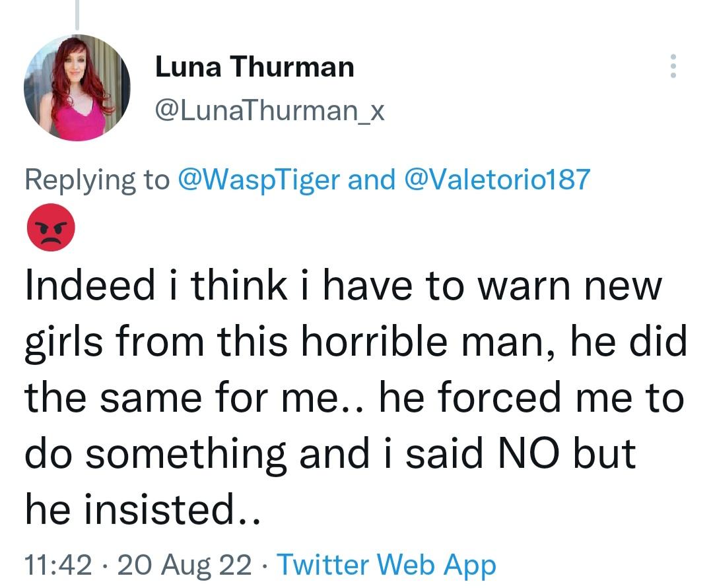Click the "Replying to" label text
713x588 pixels.
(96, 179)
